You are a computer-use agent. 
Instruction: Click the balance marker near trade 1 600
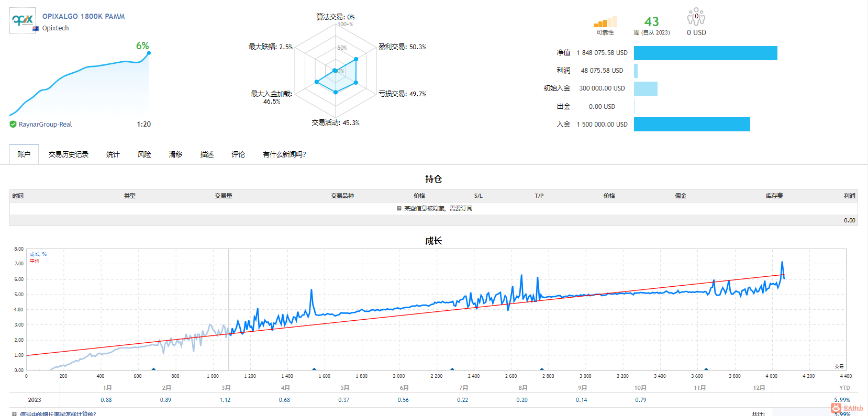[314, 369]
